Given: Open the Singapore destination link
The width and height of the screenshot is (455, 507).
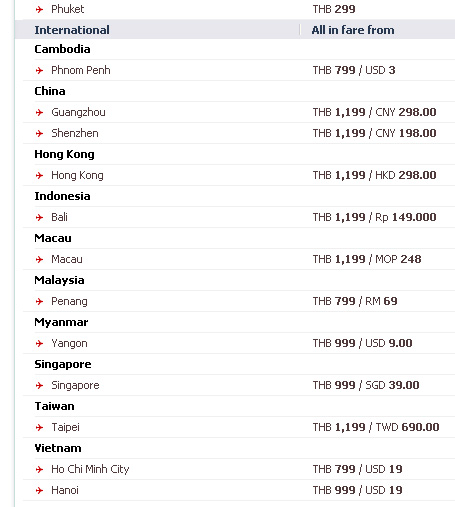Looking at the screenshot, I should click(75, 385).
